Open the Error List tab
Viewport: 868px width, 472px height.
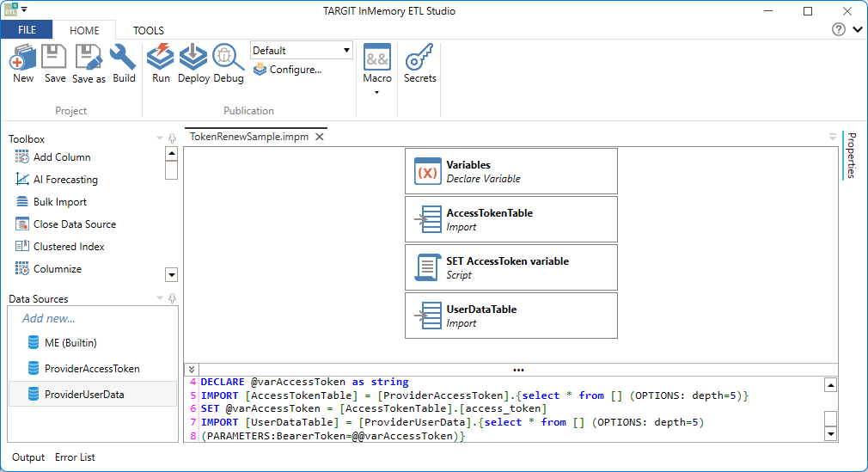click(x=75, y=457)
